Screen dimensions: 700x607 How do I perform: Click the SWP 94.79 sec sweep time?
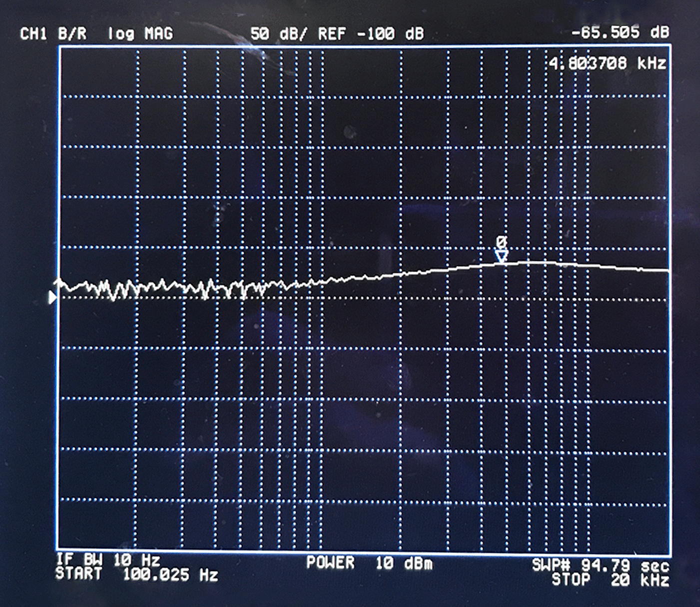tap(600, 565)
